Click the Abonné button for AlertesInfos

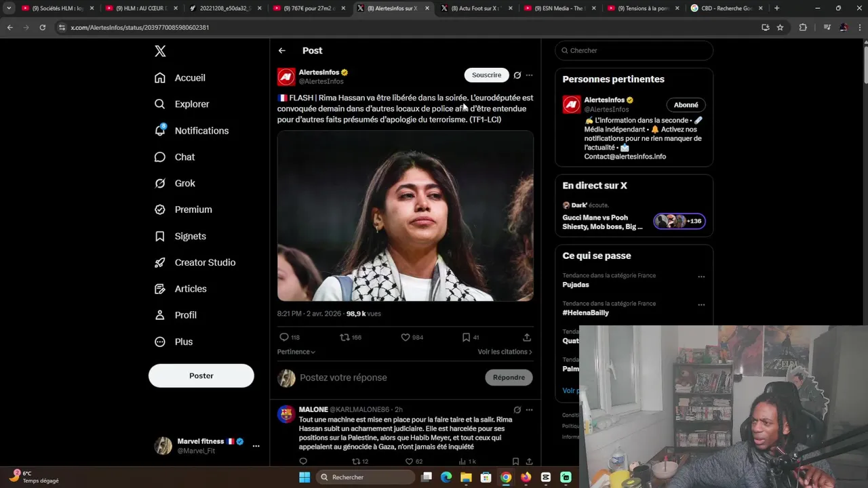(686, 105)
